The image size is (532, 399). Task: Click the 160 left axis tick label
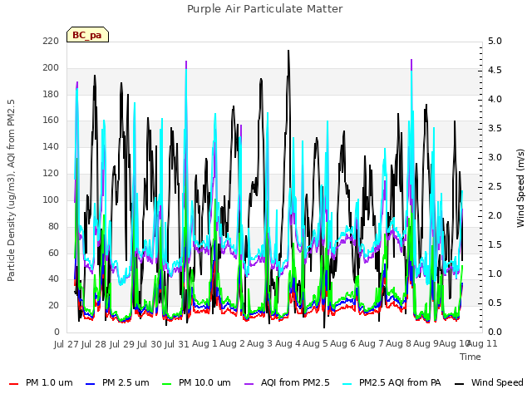[51, 121]
